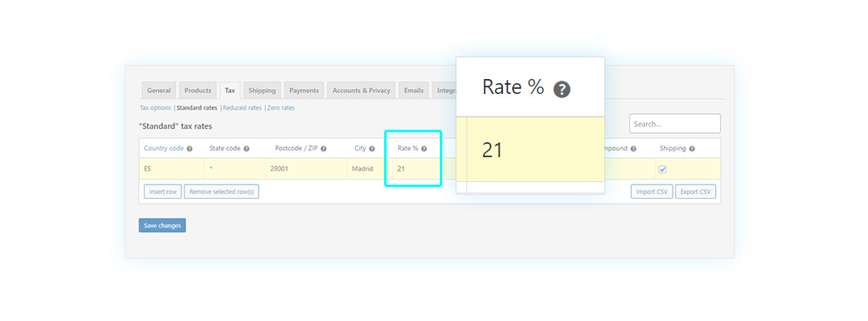Toggle the Shipping checkbox for ES row
The image size is (868, 321).
(x=663, y=170)
